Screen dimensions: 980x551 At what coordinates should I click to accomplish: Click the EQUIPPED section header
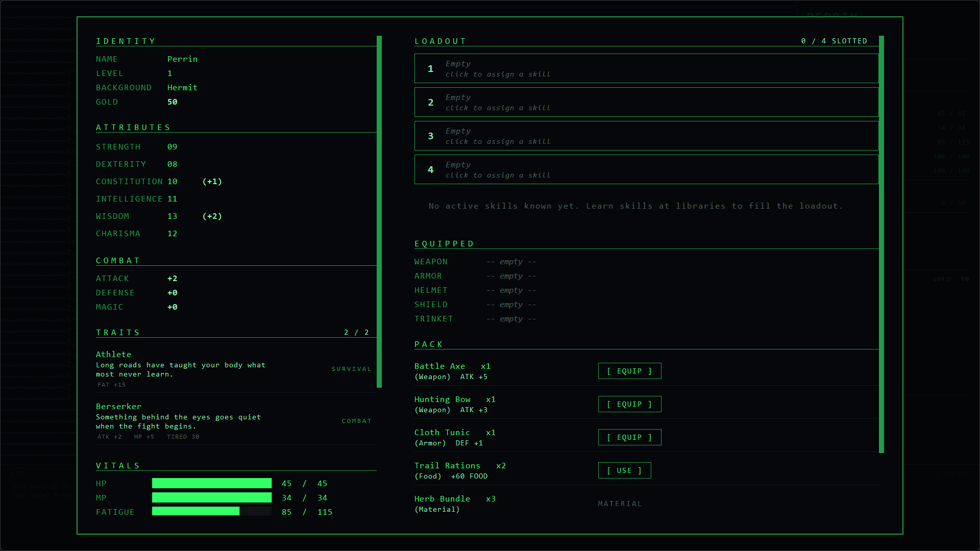coord(444,244)
